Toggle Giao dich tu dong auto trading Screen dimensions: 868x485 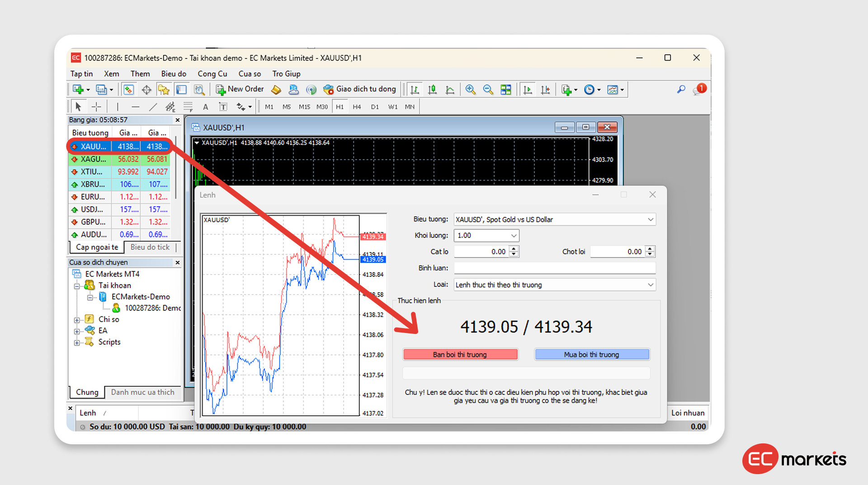(360, 89)
